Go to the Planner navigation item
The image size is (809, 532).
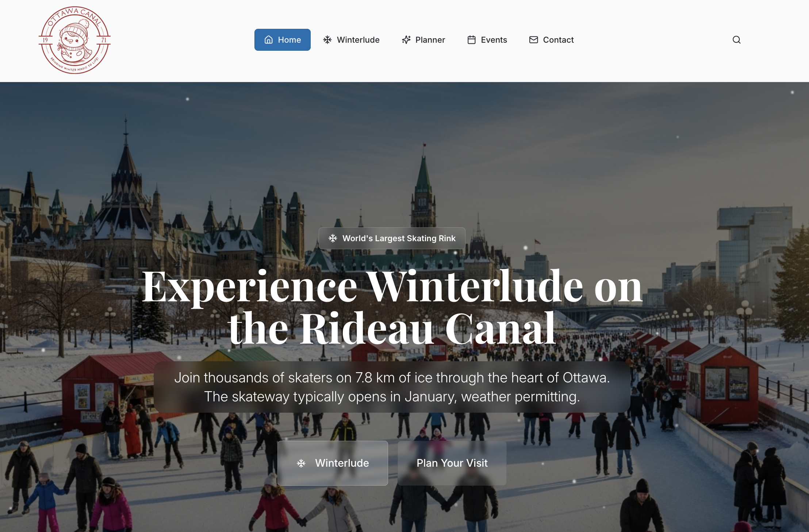423,40
